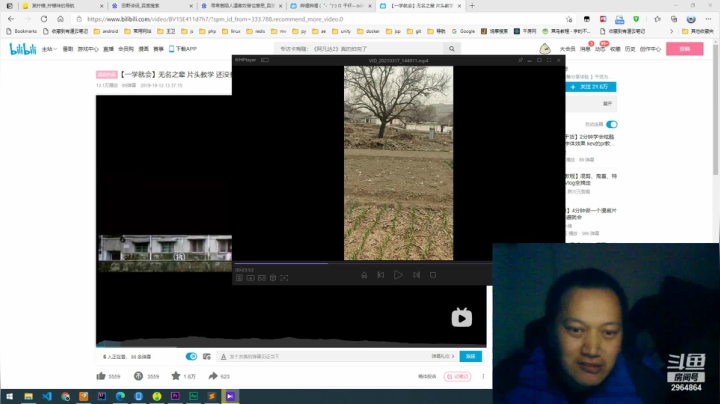
Task: Share the video with arrow icon
Action: point(213,376)
